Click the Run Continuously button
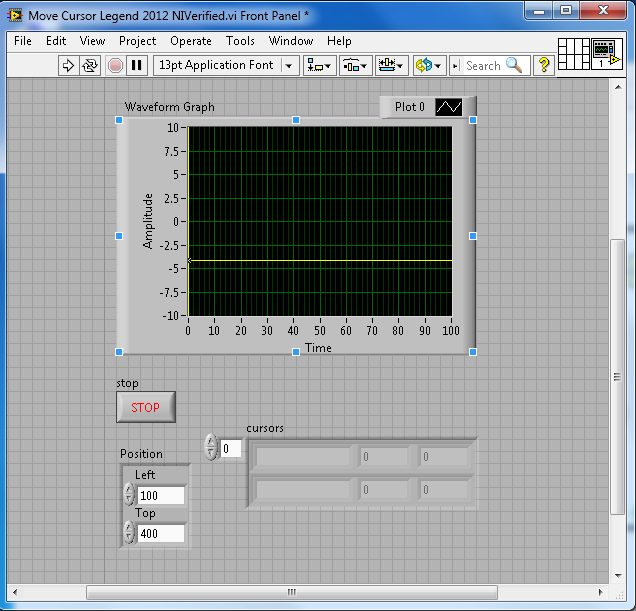Image resolution: width=636 pixels, height=611 pixels. click(x=90, y=65)
